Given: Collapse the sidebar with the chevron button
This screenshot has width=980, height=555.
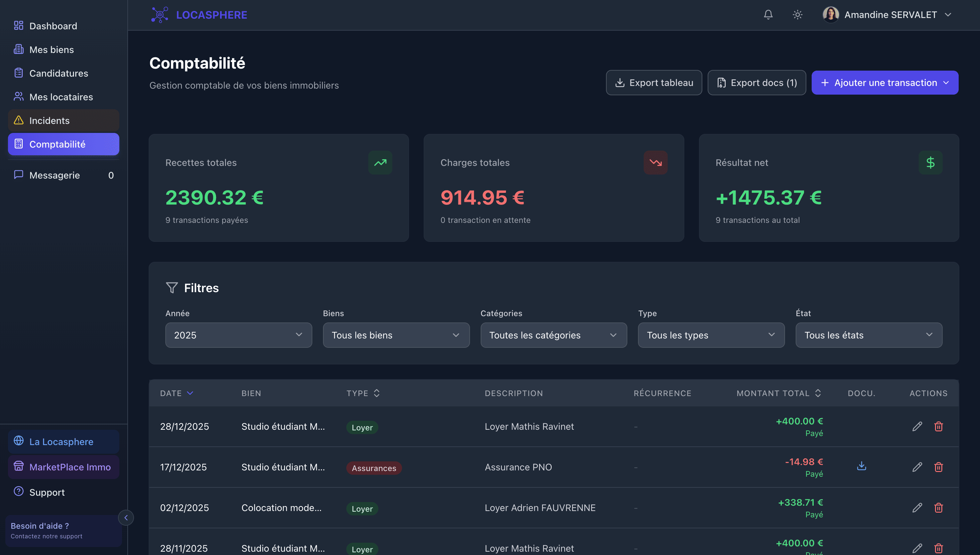Looking at the screenshot, I should 126,518.
